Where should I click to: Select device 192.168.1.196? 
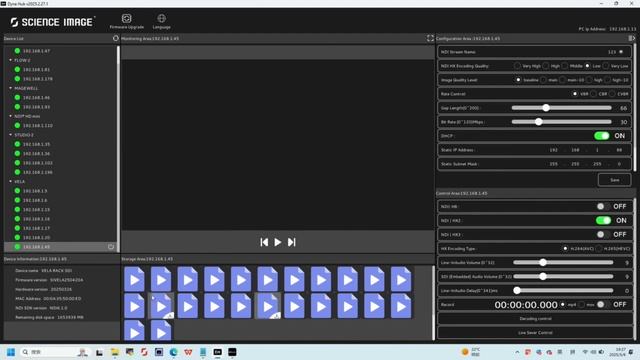(x=38, y=172)
